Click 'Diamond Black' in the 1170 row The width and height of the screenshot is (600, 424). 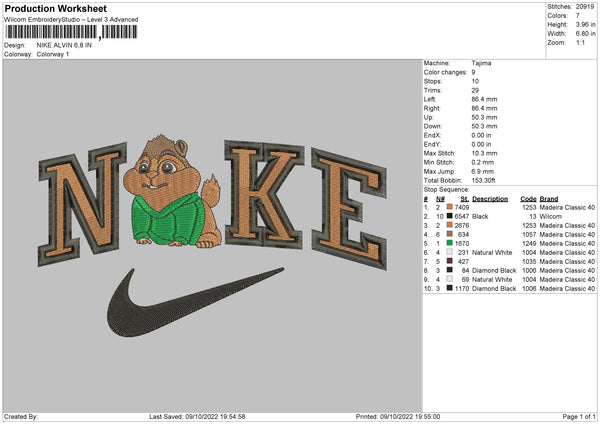pyautogui.click(x=494, y=288)
